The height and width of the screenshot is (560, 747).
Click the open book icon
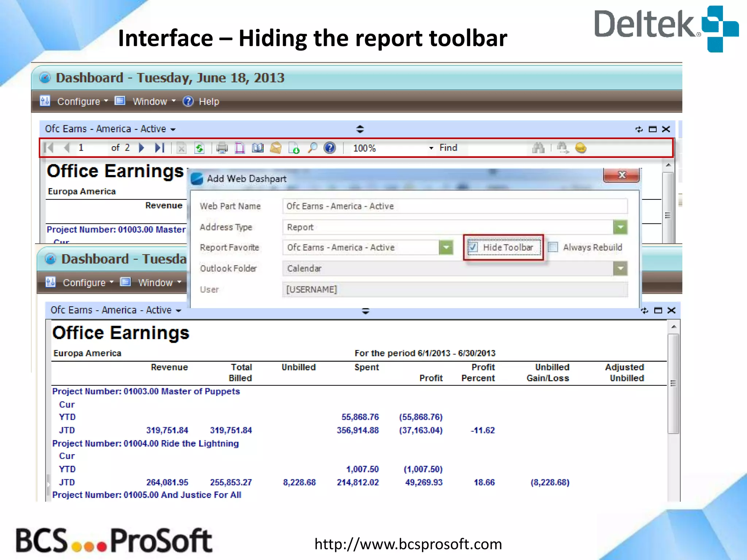[258, 148]
